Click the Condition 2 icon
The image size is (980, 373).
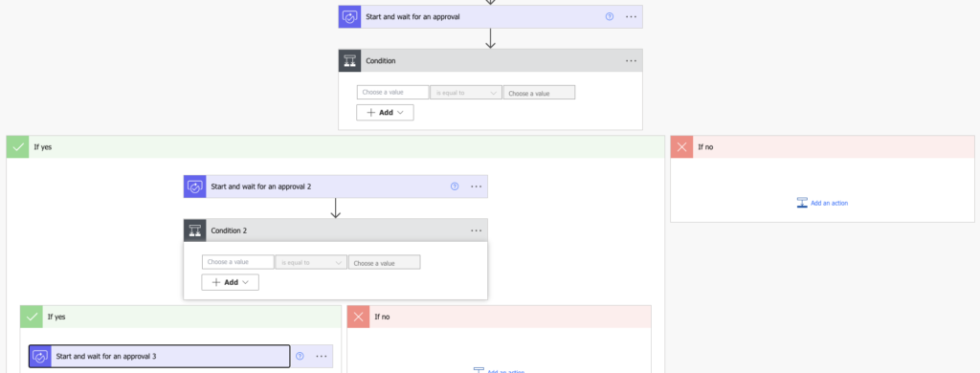coord(195,230)
